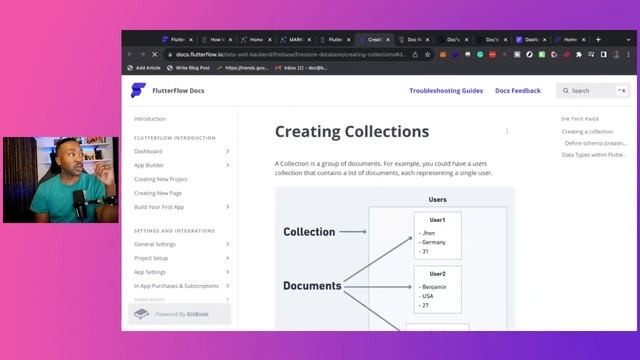
Task: Open the 'Write Blog Post' bookmark
Action: [188, 68]
